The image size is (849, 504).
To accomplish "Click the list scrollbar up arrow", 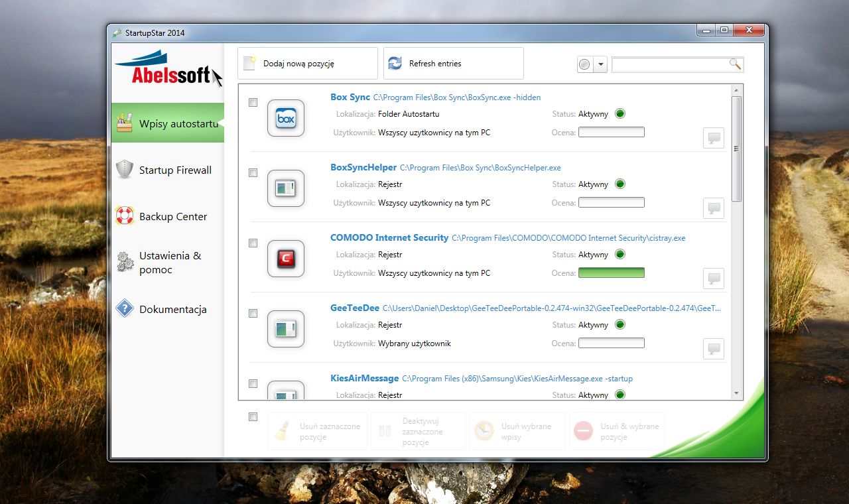I will [x=736, y=90].
